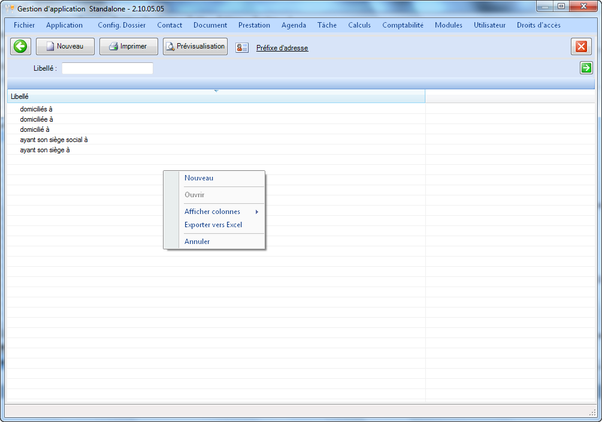Type in the Libellé filter field
Image resolution: width=602 pixels, height=422 pixels.
tap(107, 69)
